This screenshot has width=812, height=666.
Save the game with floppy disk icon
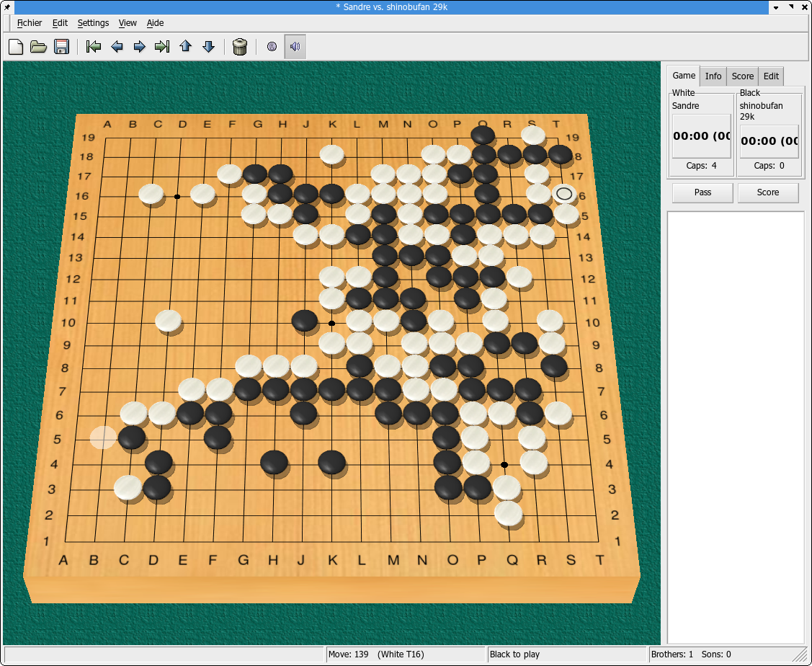coord(62,47)
